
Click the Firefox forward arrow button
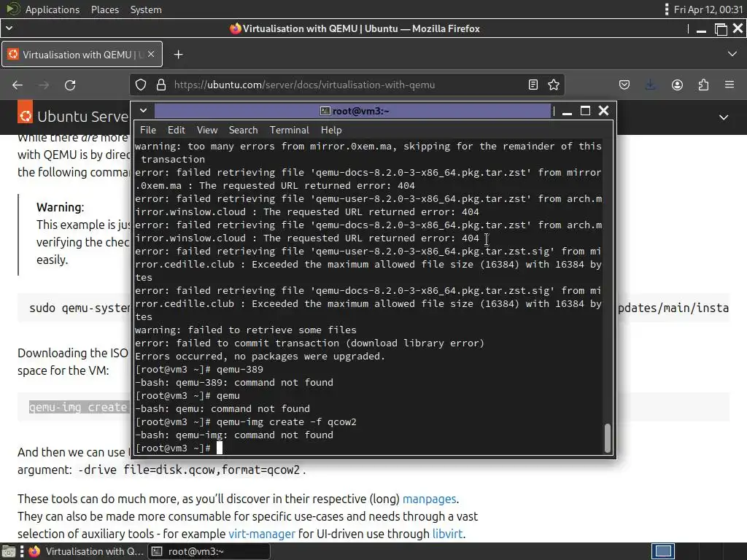43,85
